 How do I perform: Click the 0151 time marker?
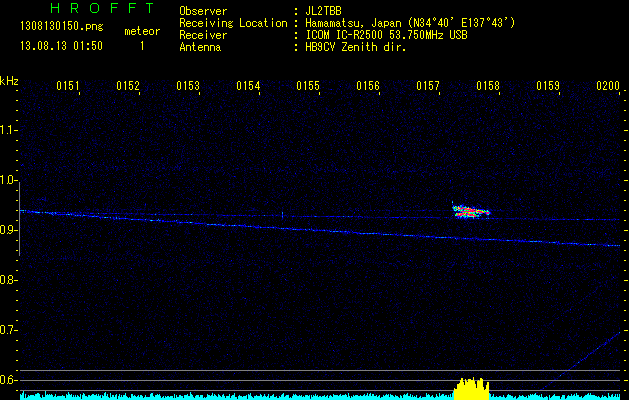(x=68, y=87)
